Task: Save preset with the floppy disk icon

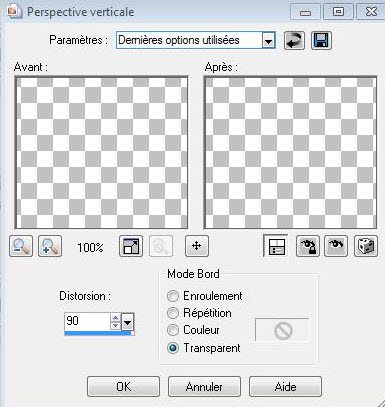Action: pyautogui.click(x=321, y=41)
